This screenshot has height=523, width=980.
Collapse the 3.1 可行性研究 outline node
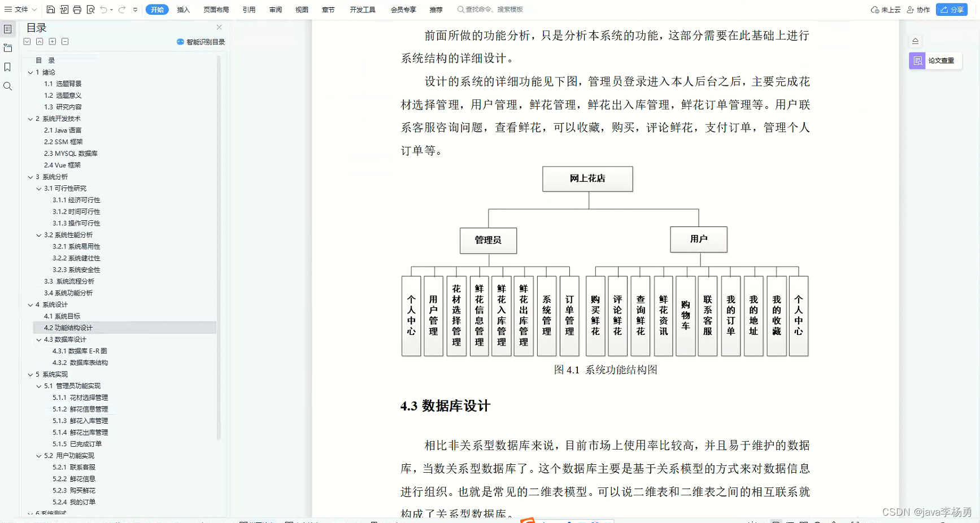39,189
